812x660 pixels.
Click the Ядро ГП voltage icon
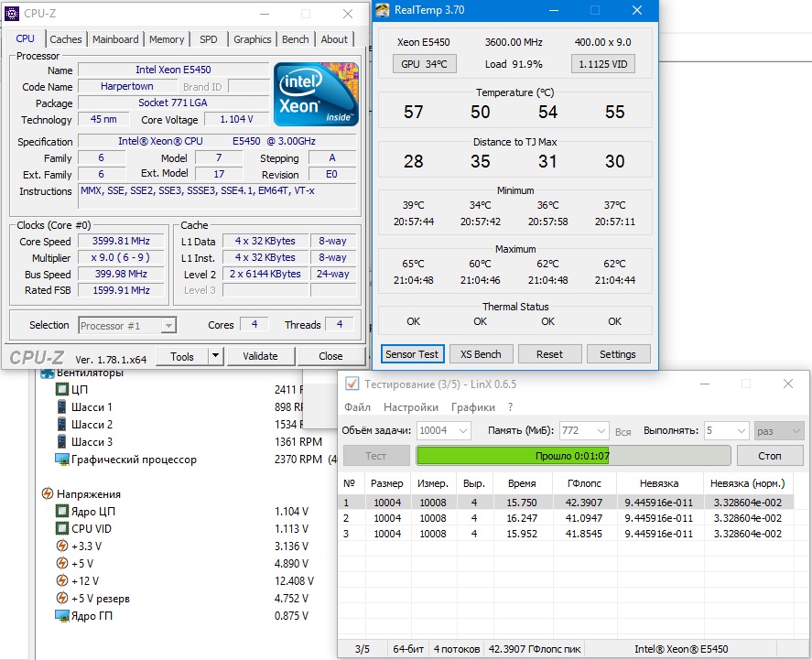tap(62, 615)
